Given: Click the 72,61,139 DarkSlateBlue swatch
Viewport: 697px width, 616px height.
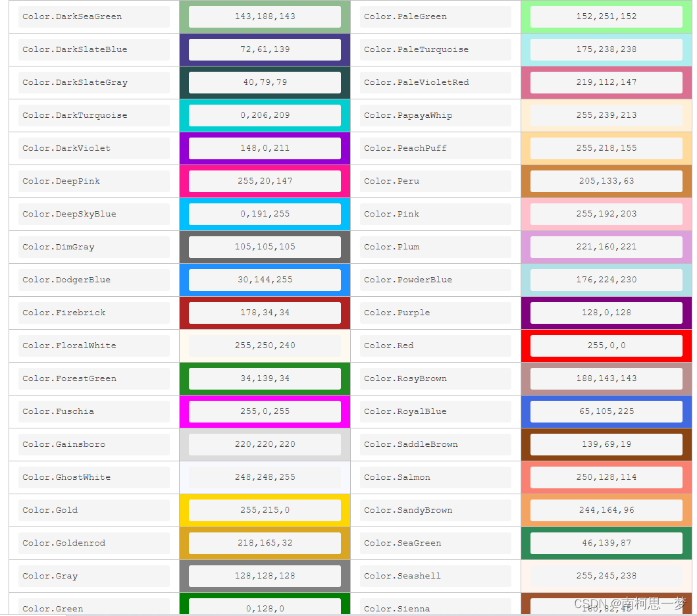Looking at the screenshot, I should tap(265, 49).
